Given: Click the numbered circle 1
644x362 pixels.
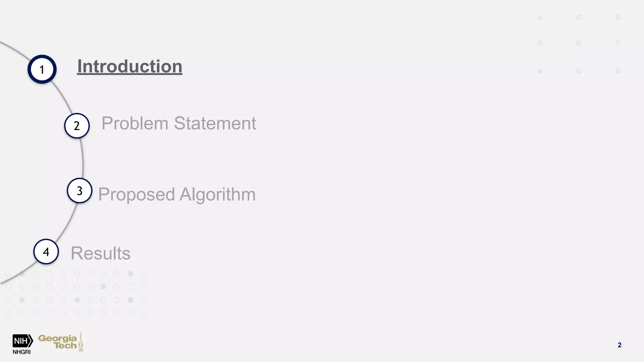Looking at the screenshot, I should click(x=42, y=69).
